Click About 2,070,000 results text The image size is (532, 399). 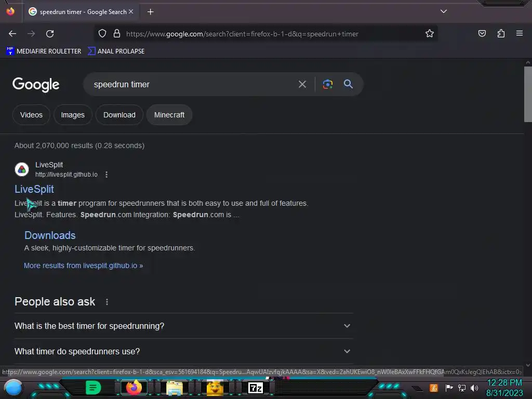(x=79, y=145)
